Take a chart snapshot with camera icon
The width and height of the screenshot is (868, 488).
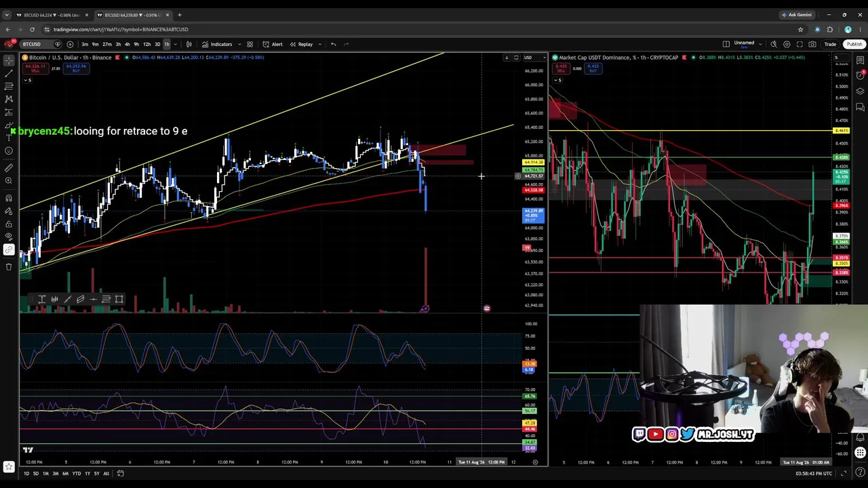812,44
